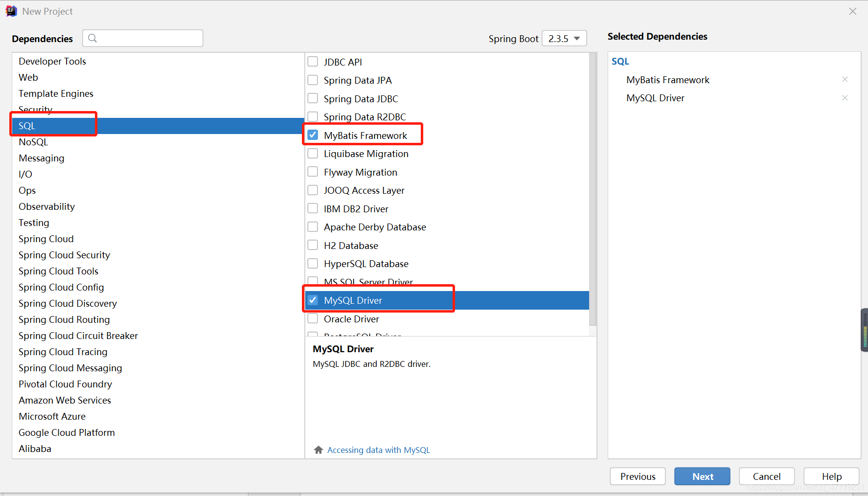Remove MySQL Driver from selected dependencies
This screenshot has width=868, height=496.
pos(845,98)
